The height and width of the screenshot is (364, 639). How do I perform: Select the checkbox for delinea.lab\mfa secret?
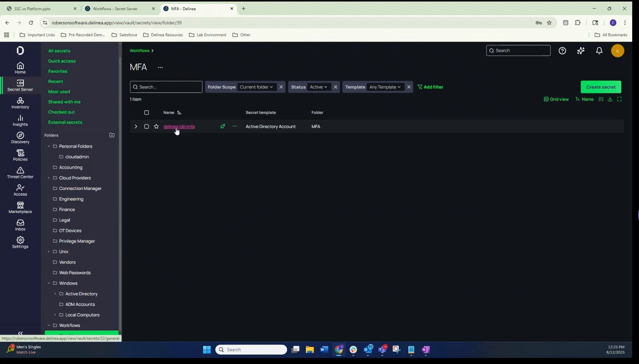coord(147,126)
